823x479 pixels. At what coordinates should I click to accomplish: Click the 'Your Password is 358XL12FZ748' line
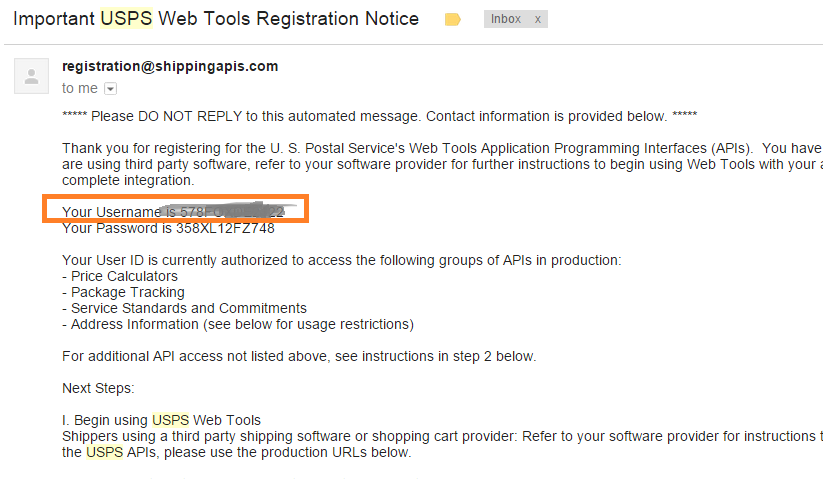(x=168, y=229)
